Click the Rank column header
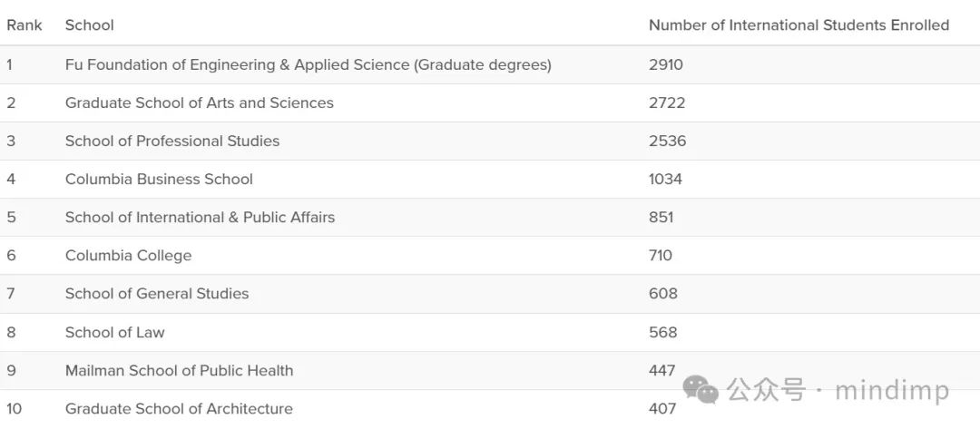 [x=24, y=25]
